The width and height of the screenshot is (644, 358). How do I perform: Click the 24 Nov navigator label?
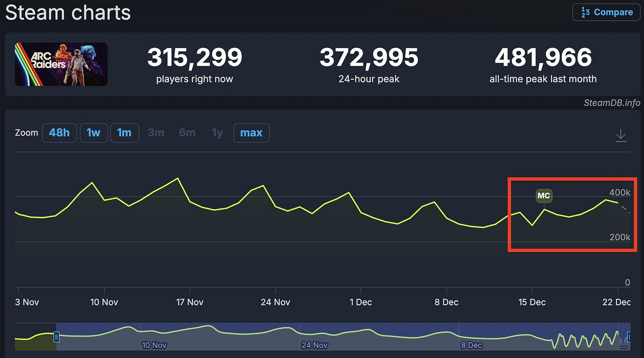314,345
